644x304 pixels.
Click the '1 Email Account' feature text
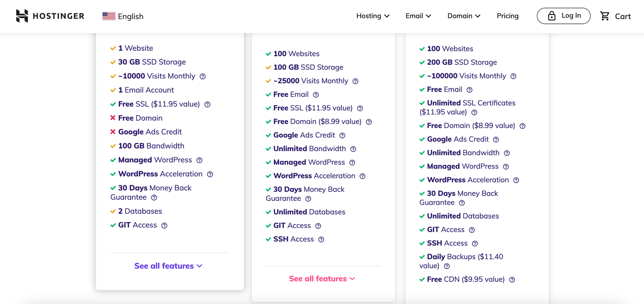point(146,90)
